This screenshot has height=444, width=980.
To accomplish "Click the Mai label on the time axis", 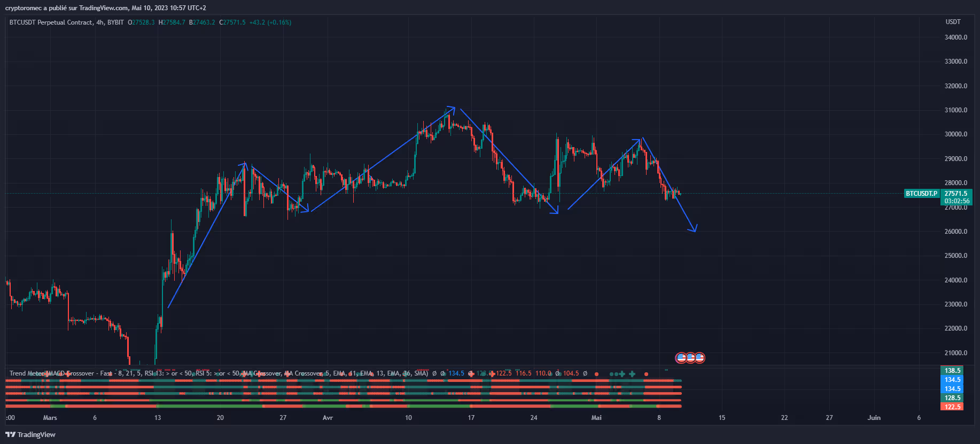I will click(596, 418).
